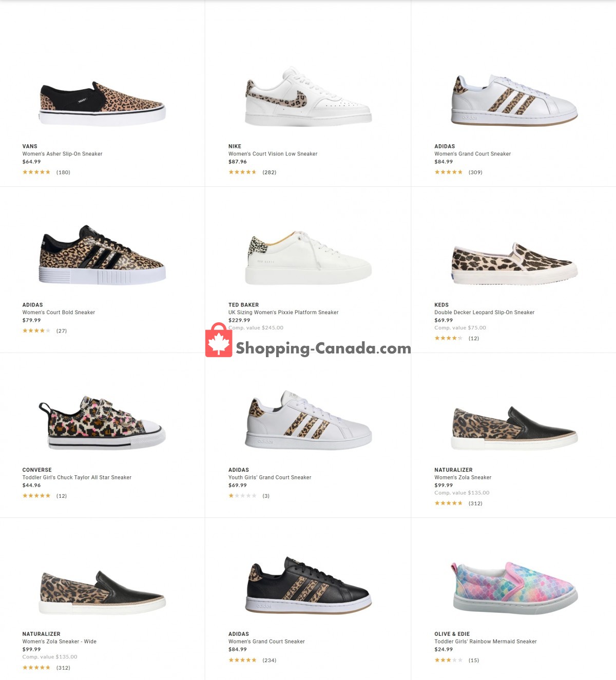Screen dimensions: 616x680
Task: Open the Double Decker Leopard Slip-On Sneaker link
Action: tap(484, 313)
